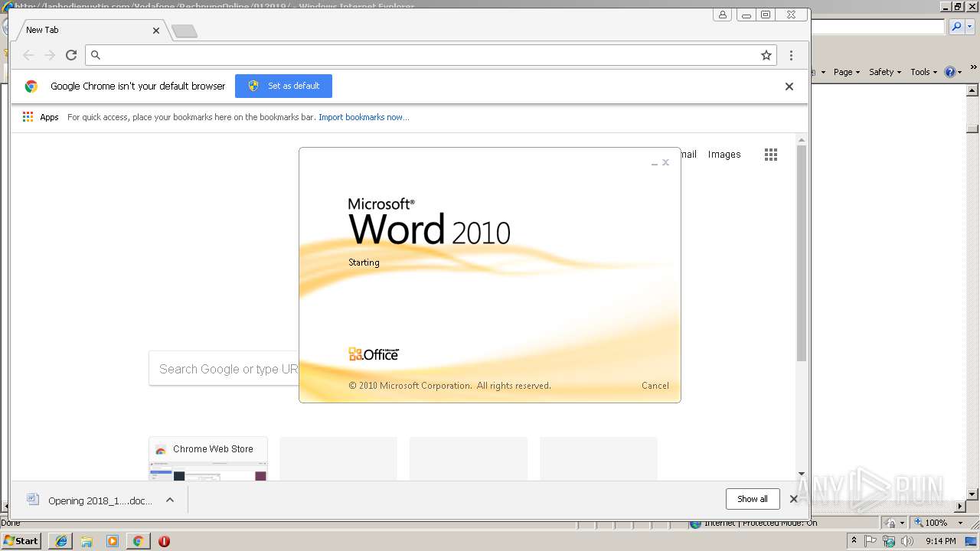
Task: Open the Tools menu in Internet Explorer
Action: [x=924, y=72]
